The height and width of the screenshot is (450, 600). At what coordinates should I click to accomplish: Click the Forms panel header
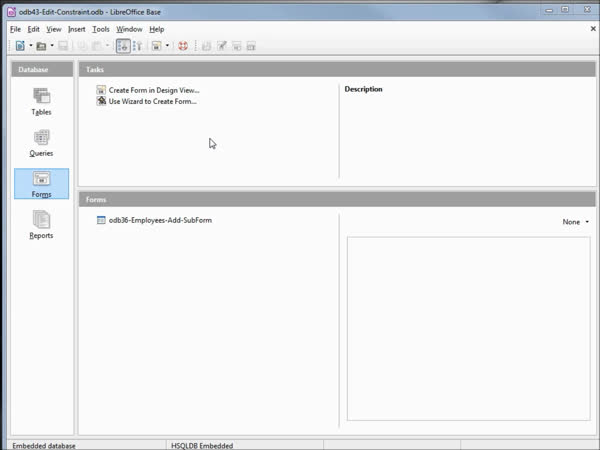[x=337, y=199]
